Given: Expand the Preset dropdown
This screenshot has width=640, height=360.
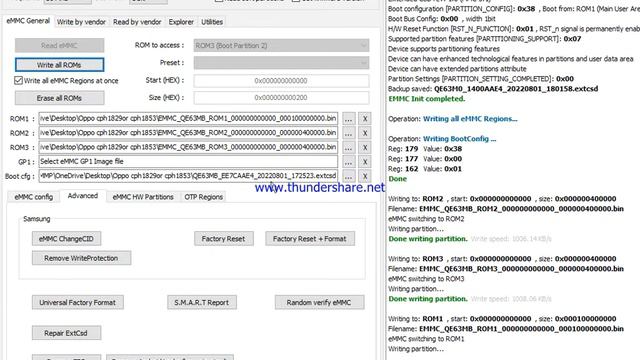Looking at the screenshot, I should click(x=281, y=63).
